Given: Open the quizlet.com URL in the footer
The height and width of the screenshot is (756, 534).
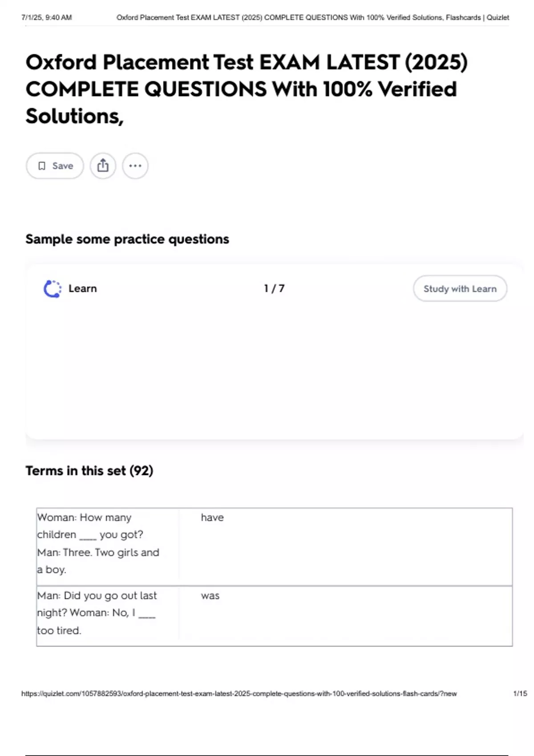Looking at the screenshot, I should tap(239, 694).
